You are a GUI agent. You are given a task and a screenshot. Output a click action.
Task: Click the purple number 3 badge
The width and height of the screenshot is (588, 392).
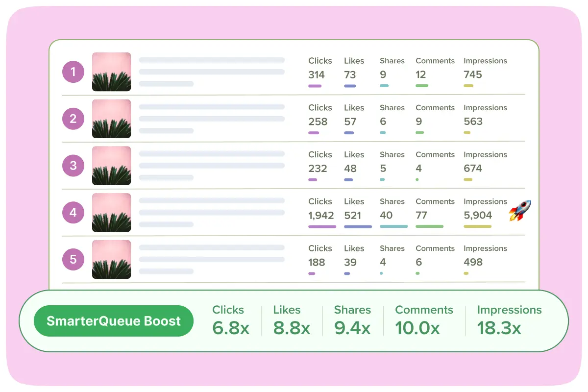coord(73,166)
